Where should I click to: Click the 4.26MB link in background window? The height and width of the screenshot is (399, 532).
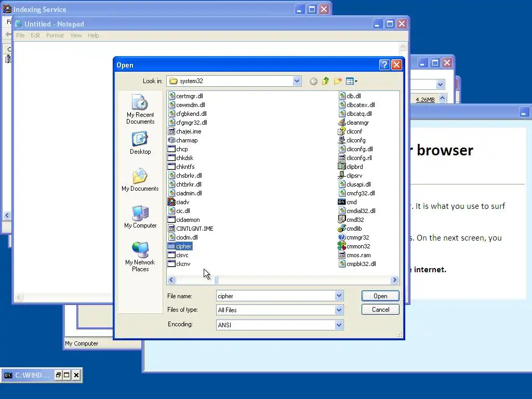(x=425, y=100)
